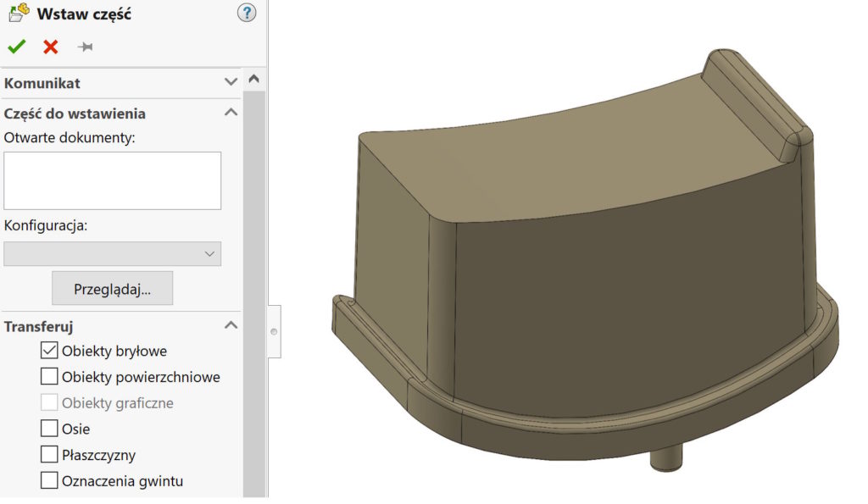Click the Wstaw część header icon

click(19, 14)
